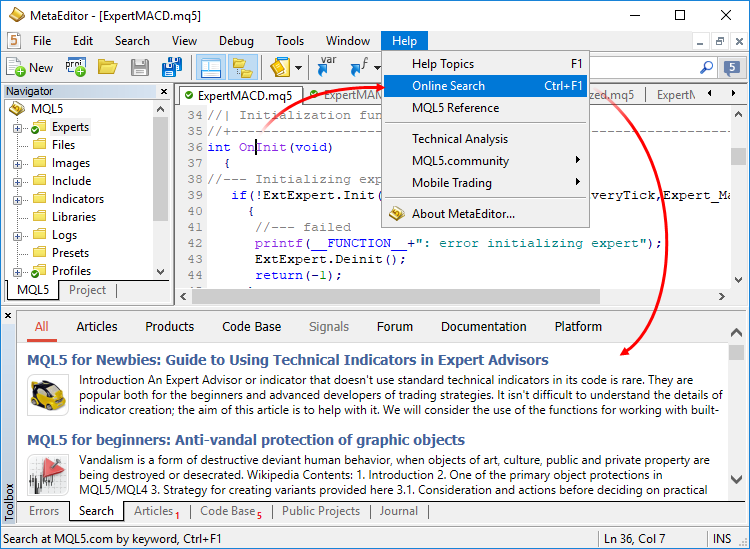
Task: Switch to the Project tab in Navigator
Action: 87,290
